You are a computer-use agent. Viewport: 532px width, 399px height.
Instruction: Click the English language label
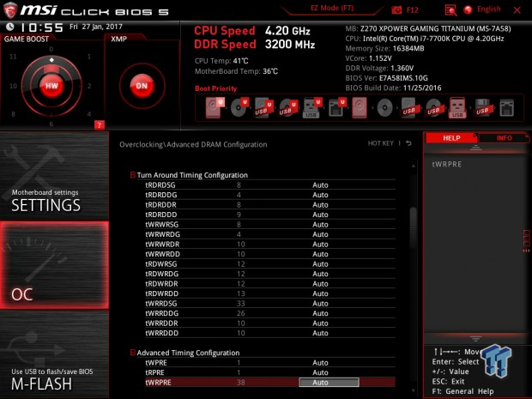[x=488, y=9]
